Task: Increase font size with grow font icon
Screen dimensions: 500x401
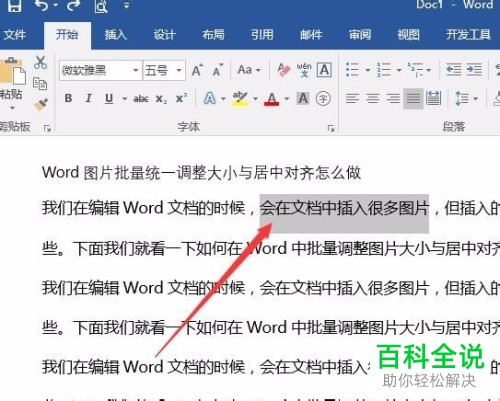Action: (x=197, y=70)
